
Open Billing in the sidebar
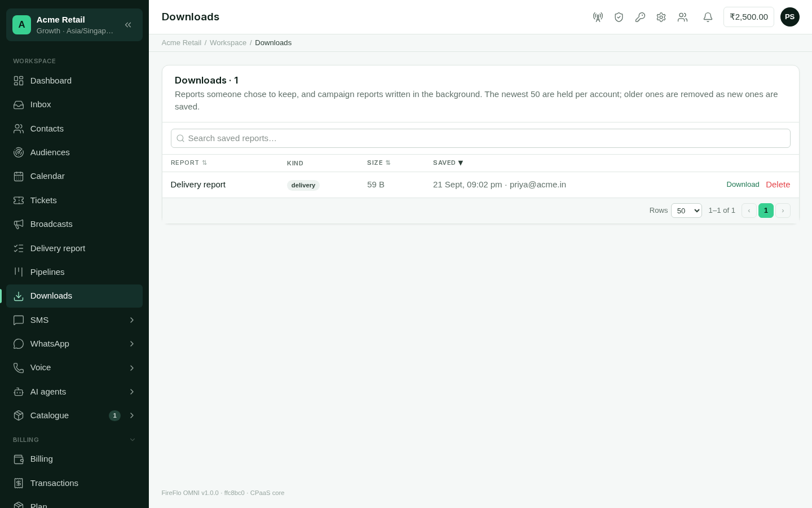click(74, 459)
